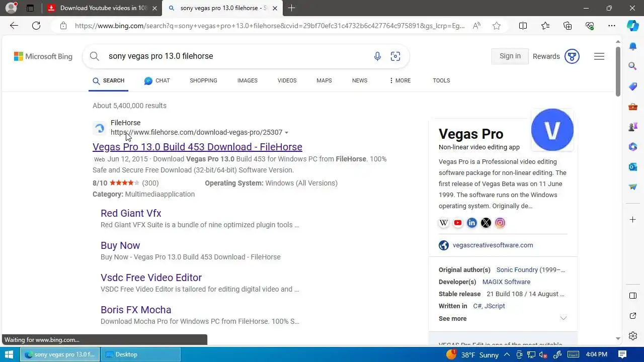Go back to the previous page

coord(14,26)
